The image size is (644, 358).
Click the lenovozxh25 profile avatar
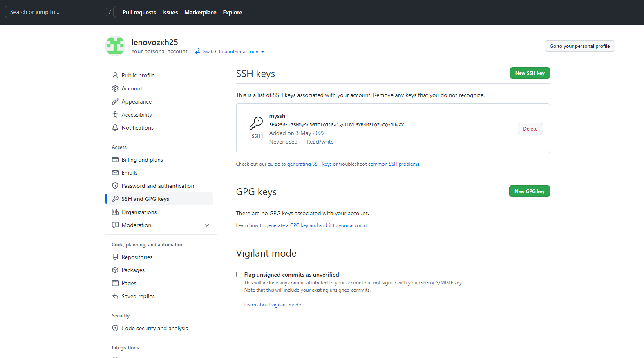coord(115,46)
